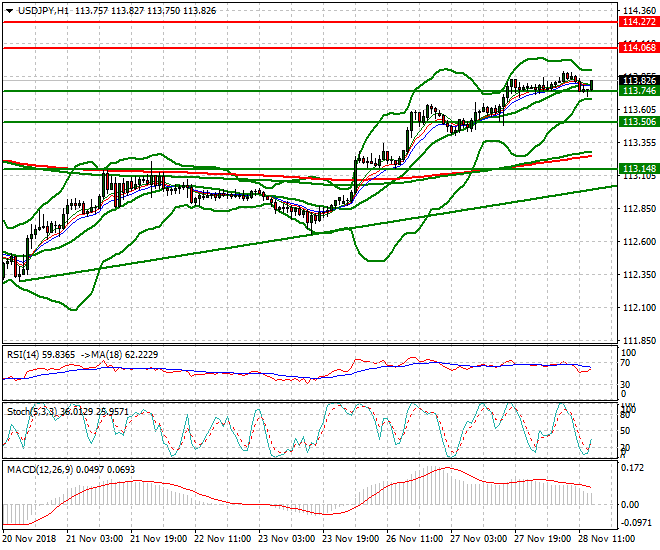Click the 21 Nov 03:00 time label
Screen dimensions: 660x550
pyautogui.click(x=95, y=539)
